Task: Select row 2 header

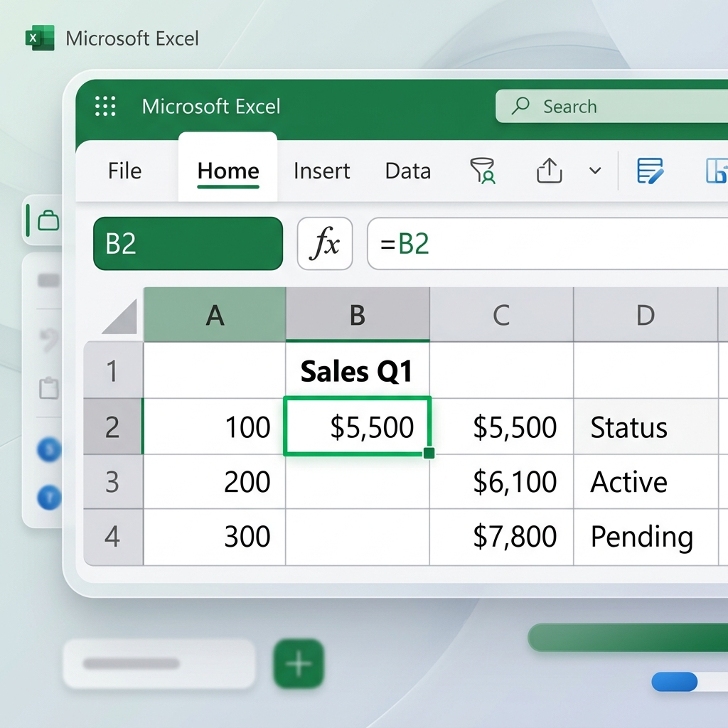Action: tap(113, 427)
